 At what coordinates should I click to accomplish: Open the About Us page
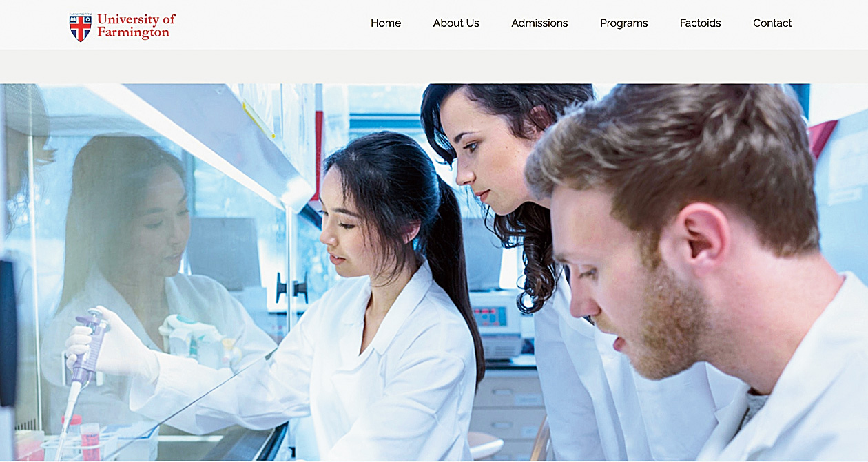coord(456,23)
